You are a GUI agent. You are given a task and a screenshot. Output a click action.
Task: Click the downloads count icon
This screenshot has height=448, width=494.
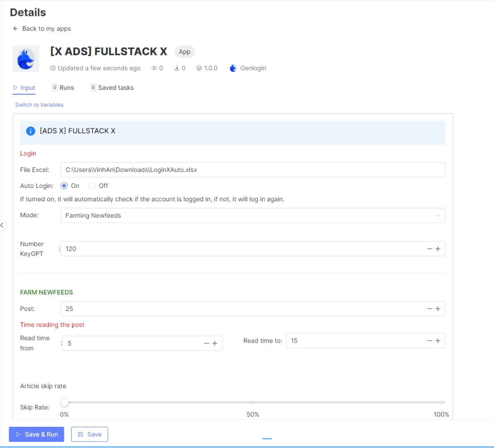pyautogui.click(x=176, y=68)
